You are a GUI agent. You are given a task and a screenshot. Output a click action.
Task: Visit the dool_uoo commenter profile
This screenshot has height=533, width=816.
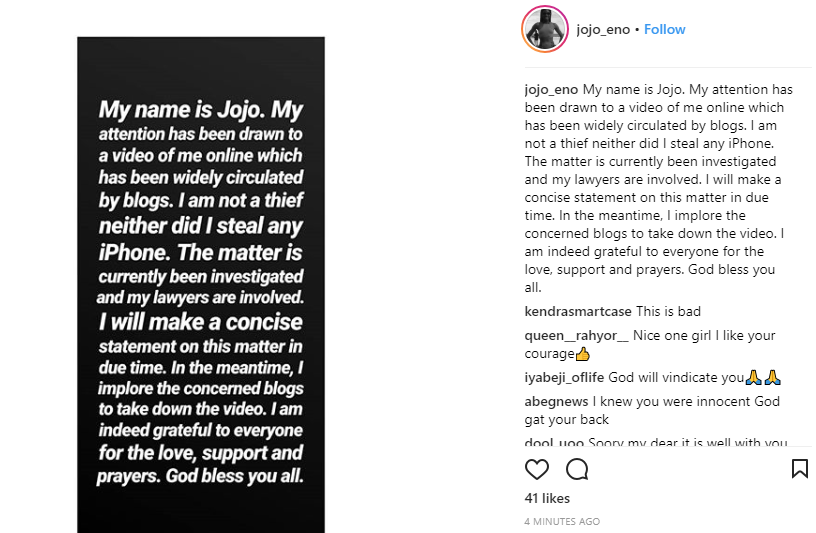[x=553, y=443]
